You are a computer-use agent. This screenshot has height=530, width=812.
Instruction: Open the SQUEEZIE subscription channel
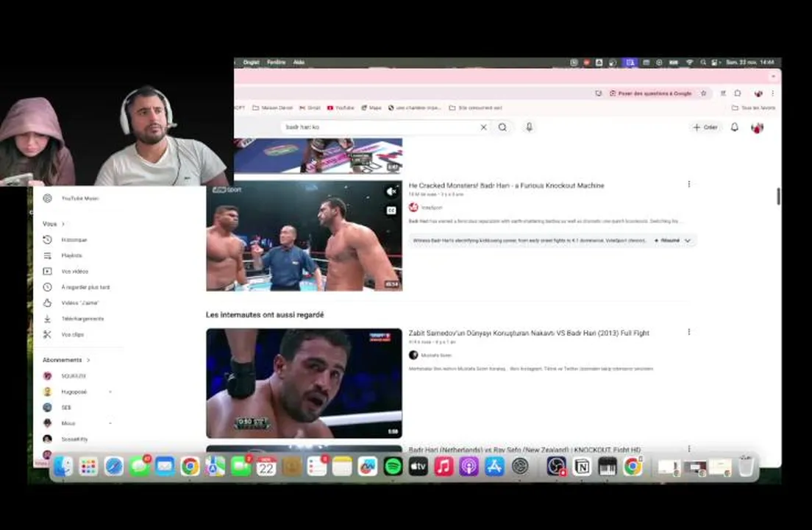click(x=73, y=376)
